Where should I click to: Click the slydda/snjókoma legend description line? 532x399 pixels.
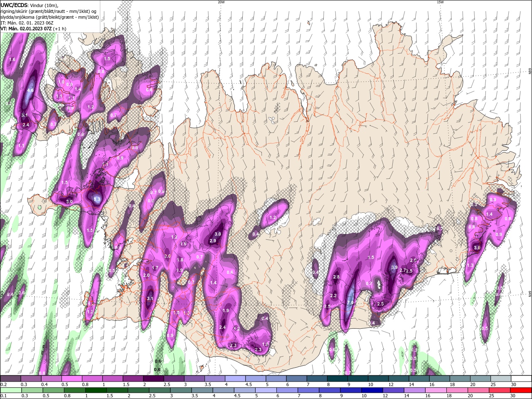(49, 17)
